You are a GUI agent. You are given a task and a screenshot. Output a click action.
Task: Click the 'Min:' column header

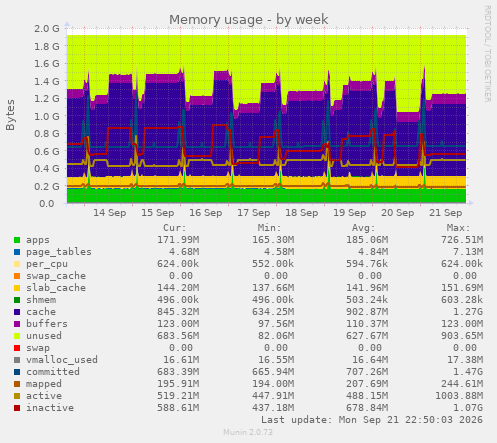(269, 228)
